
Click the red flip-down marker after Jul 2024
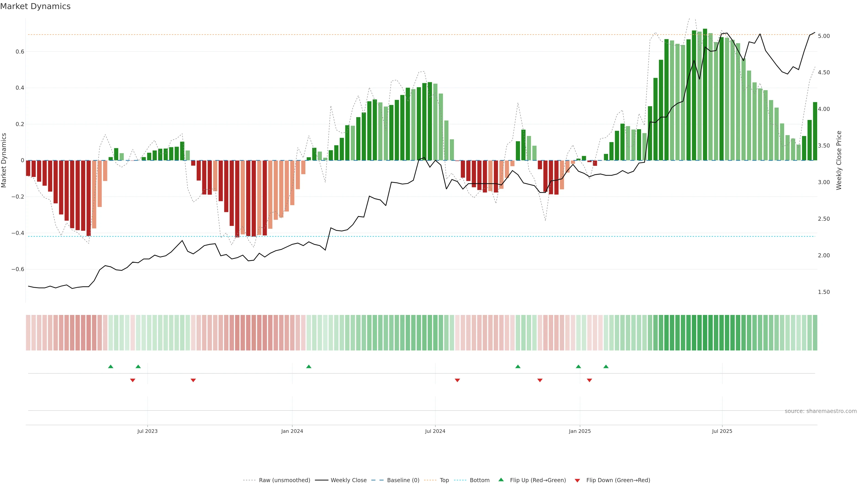(457, 380)
